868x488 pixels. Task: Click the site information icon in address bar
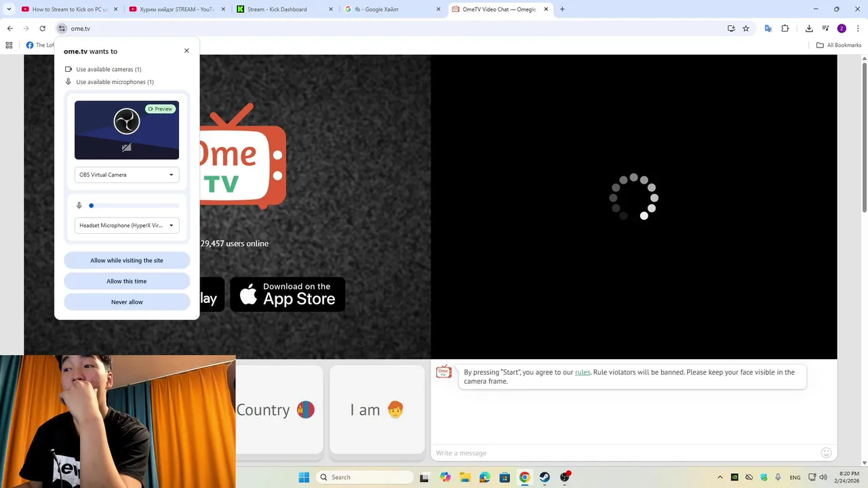click(62, 28)
